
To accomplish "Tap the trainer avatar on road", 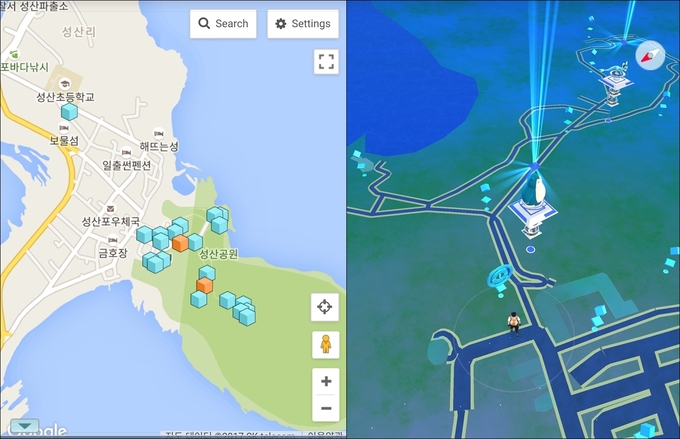I will click(x=514, y=324).
